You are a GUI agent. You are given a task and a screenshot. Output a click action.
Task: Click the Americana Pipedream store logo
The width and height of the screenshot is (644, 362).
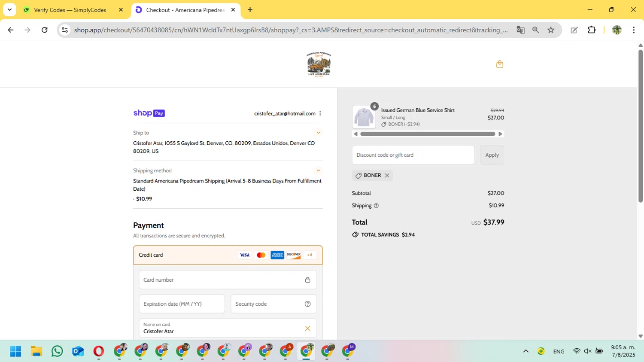point(319,64)
